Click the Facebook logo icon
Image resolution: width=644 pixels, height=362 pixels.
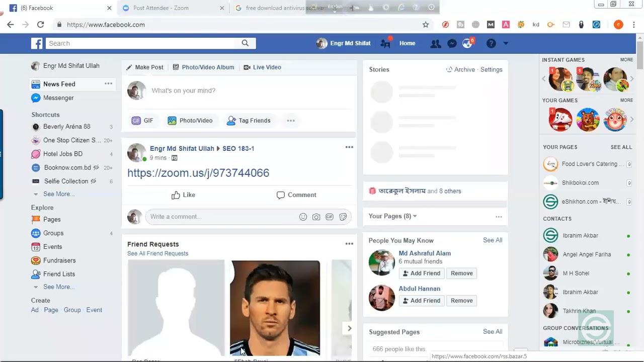click(37, 44)
